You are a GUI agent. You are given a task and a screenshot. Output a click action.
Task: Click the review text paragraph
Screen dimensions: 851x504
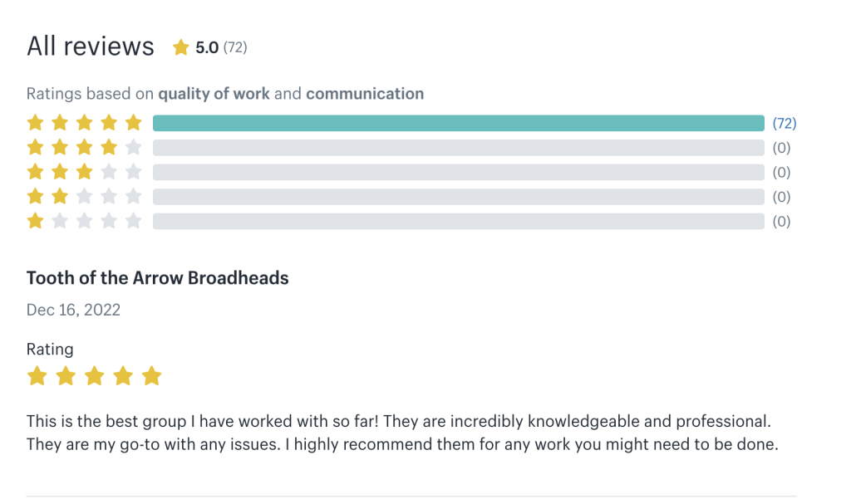[402, 433]
